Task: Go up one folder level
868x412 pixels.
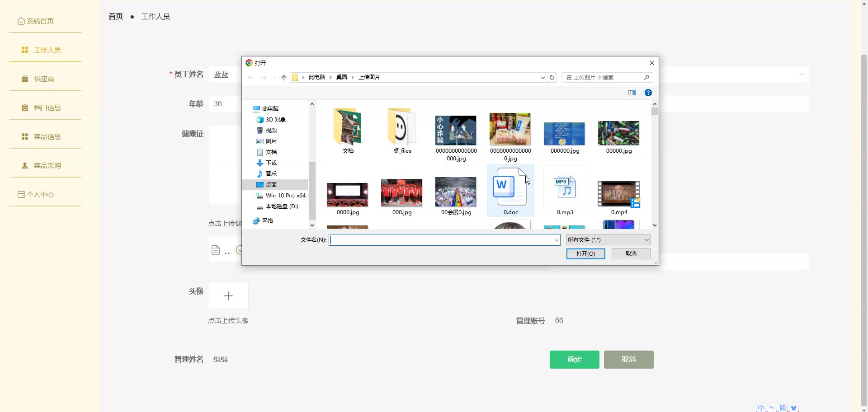Action: click(284, 78)
